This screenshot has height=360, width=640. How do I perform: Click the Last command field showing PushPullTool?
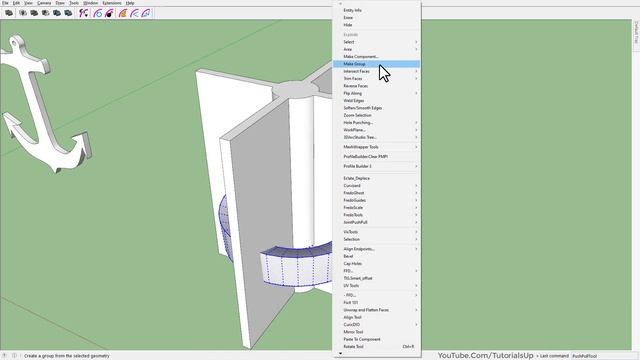[603, 356]
